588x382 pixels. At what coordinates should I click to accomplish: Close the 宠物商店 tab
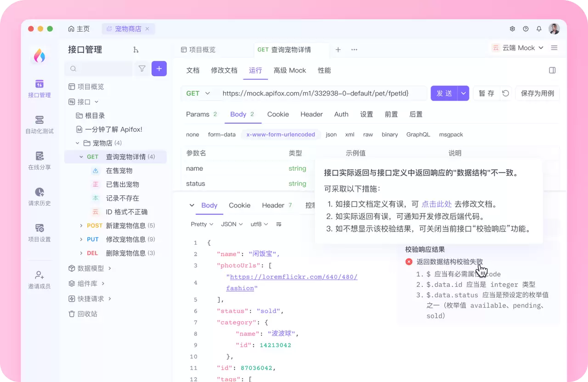click(147, 29)
